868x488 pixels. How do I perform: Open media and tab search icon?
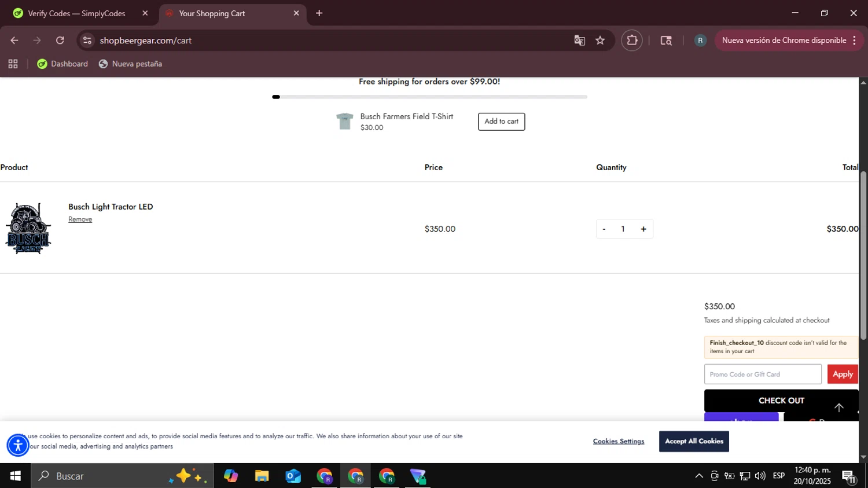(x=666, y=41)
